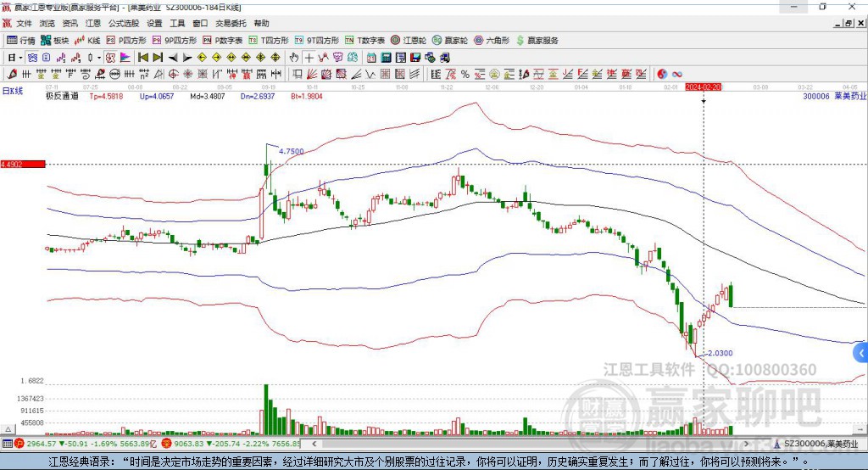Open 赢家服务 service link
The width and height of the screenshot is (868, 470).
[537, 41]
